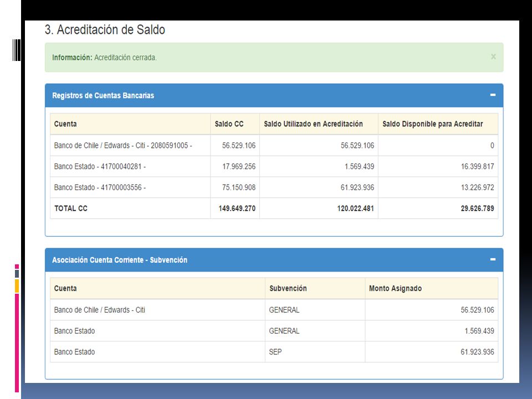Click the 'Información:' label in the alert
532x399 pixels.
click(x=72, y=57)
